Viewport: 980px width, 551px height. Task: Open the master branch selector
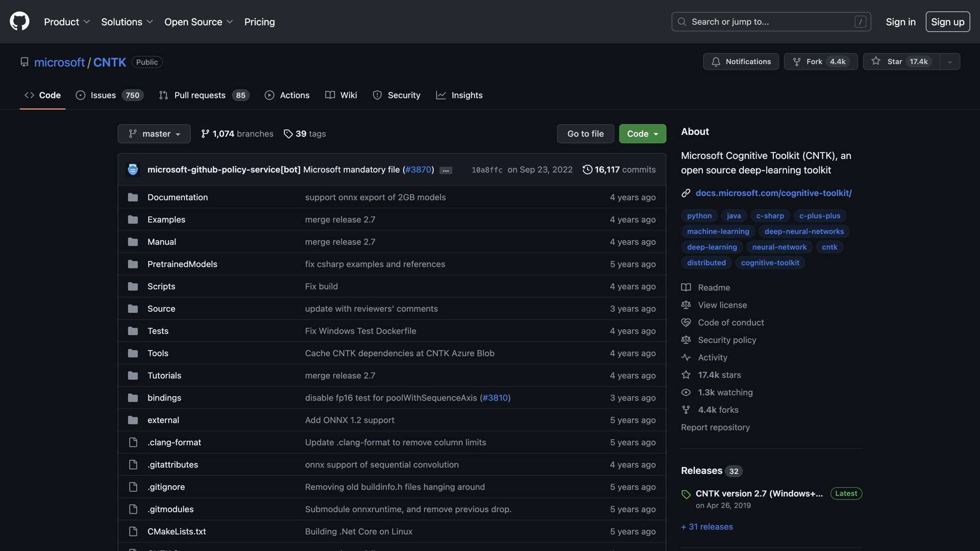(x=154, y=133)
